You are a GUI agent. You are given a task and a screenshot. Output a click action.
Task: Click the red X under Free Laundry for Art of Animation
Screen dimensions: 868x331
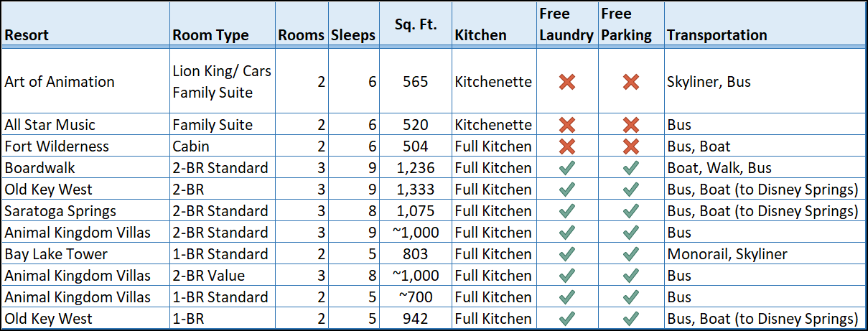point(567,82)
